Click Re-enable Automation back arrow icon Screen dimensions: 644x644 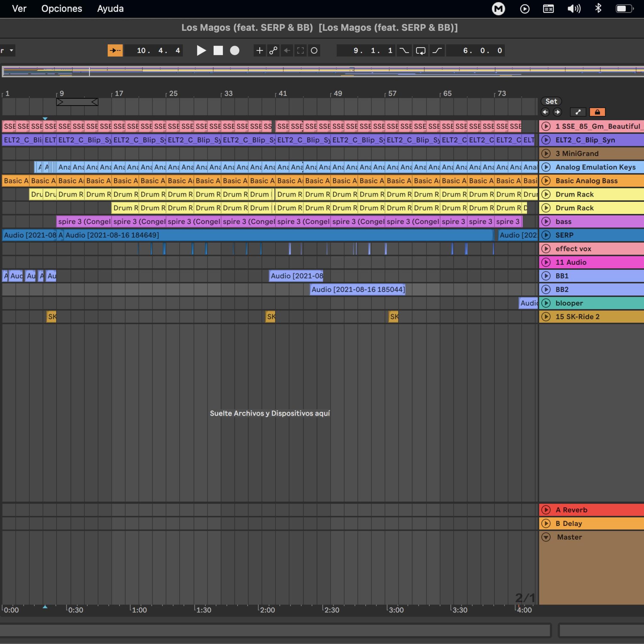click(x=287, y=50)
